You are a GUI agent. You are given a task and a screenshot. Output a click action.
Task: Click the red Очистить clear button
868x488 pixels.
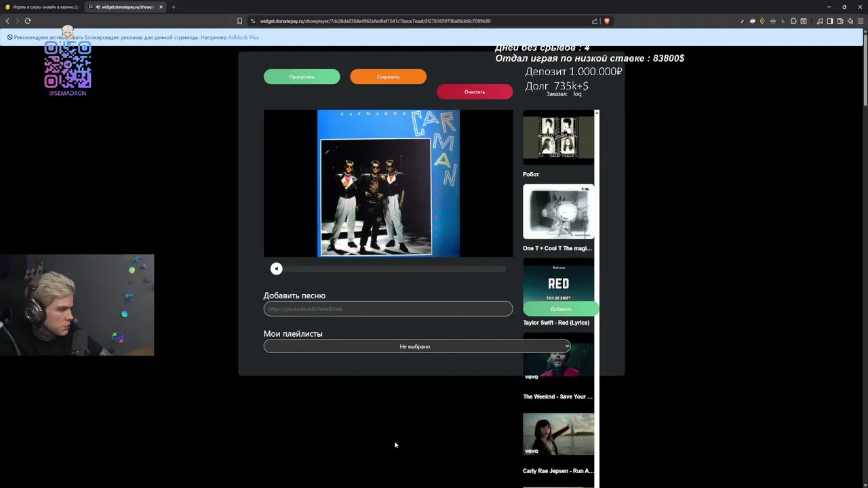[475, 91]
